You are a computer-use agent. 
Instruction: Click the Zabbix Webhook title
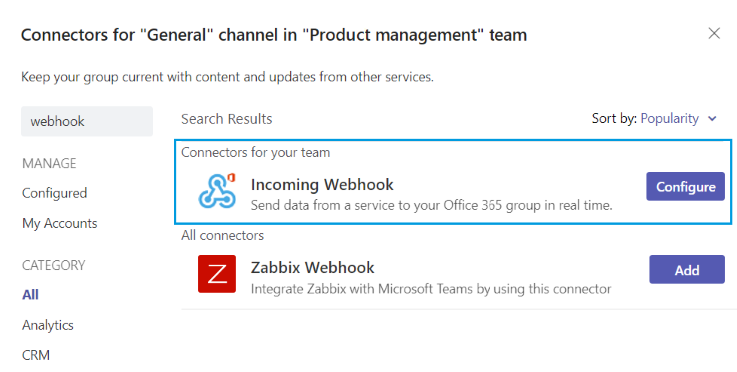[x=313, y=268]
